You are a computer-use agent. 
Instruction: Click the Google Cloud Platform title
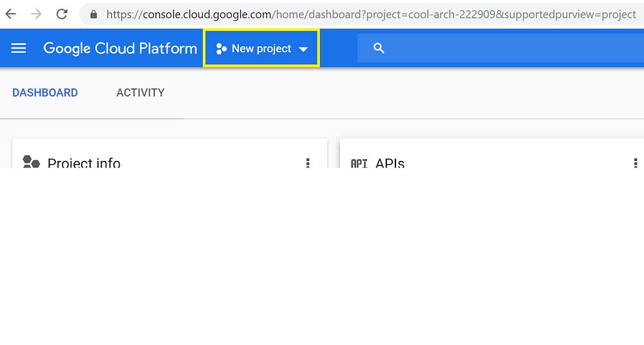(x=120, y=48)
